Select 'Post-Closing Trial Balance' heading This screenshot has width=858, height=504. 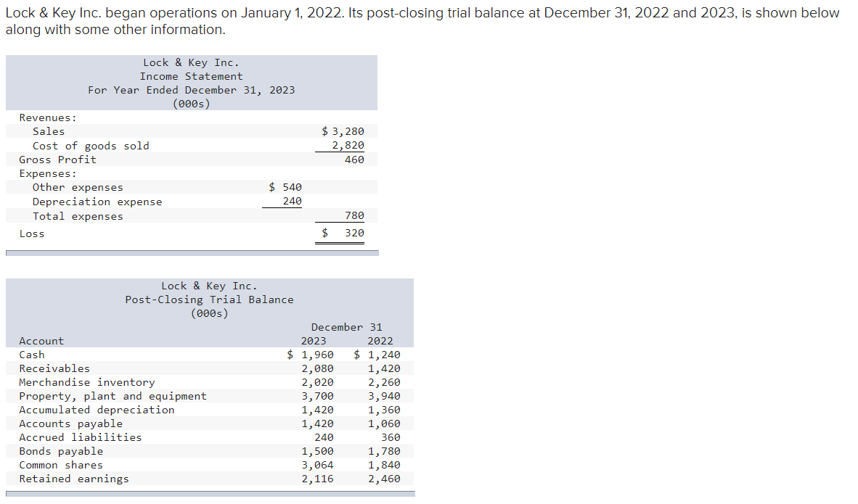209,299
